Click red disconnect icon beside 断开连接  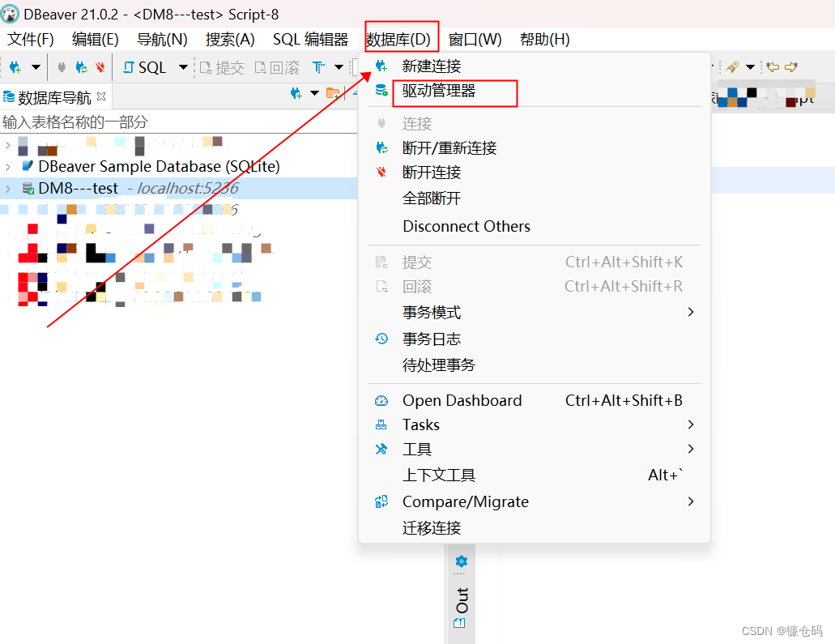point(381,172)
